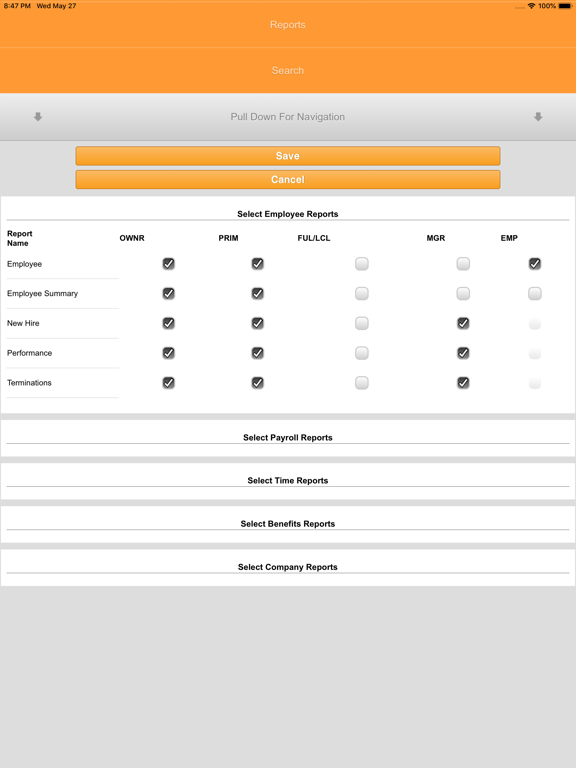
Task: Enable Employee report for MGR
Action: pyautogui.click(x=463, y=264)
